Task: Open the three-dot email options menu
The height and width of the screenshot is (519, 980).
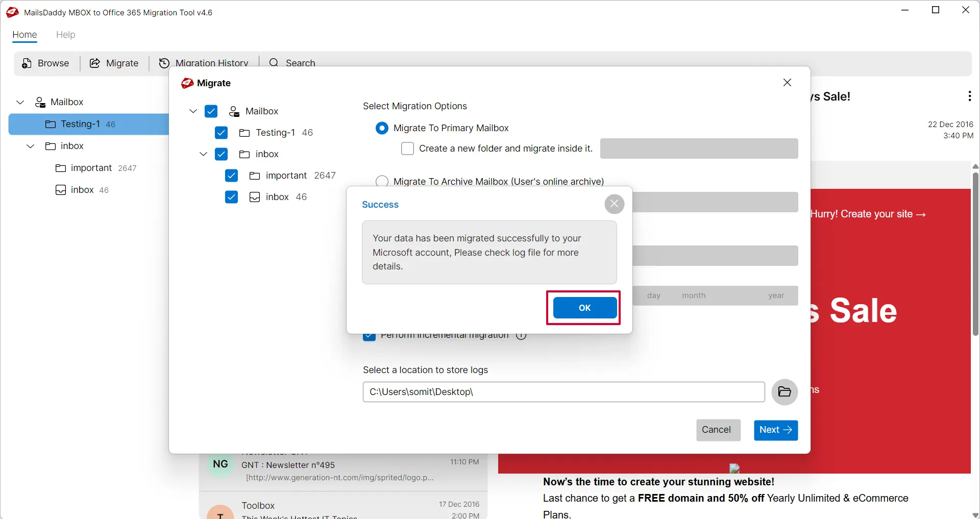Action: coord(969,96)
